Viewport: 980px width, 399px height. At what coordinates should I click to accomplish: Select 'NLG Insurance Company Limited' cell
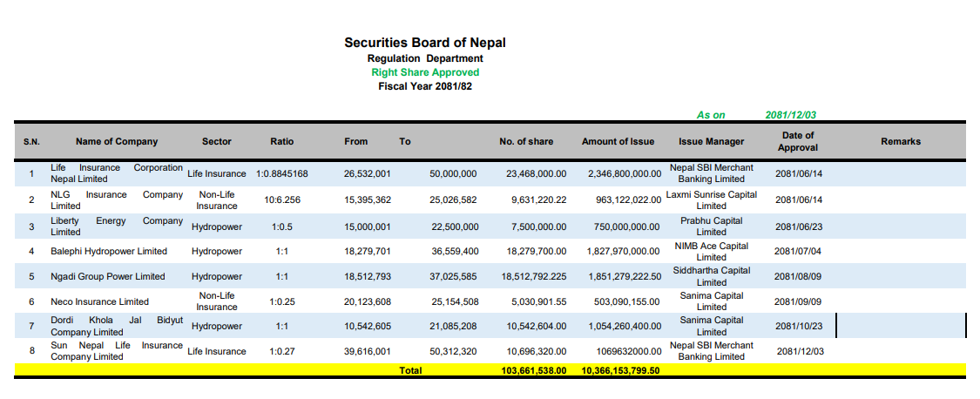117,200
